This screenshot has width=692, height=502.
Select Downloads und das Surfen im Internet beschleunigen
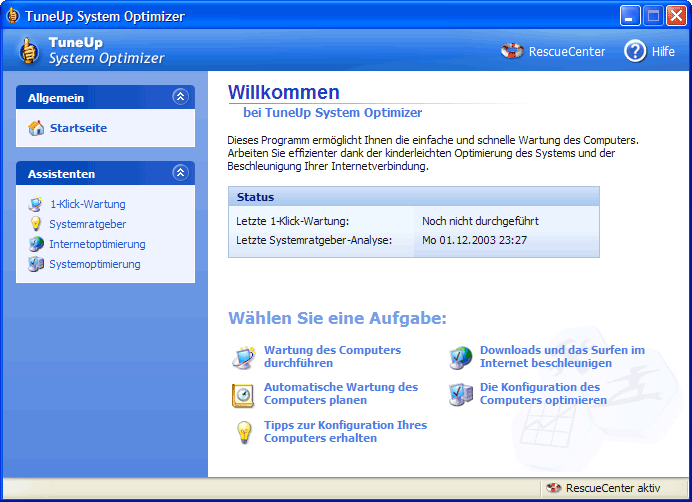point(562,356)
